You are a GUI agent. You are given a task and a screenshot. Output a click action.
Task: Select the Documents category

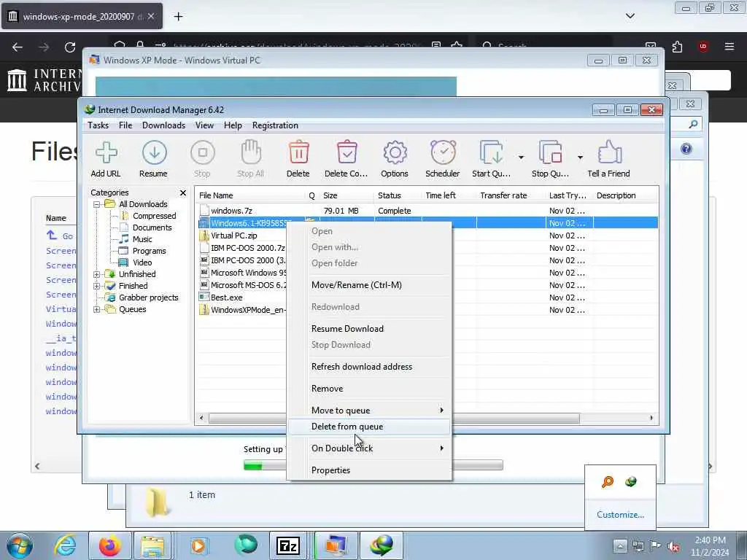pos(152,227)
